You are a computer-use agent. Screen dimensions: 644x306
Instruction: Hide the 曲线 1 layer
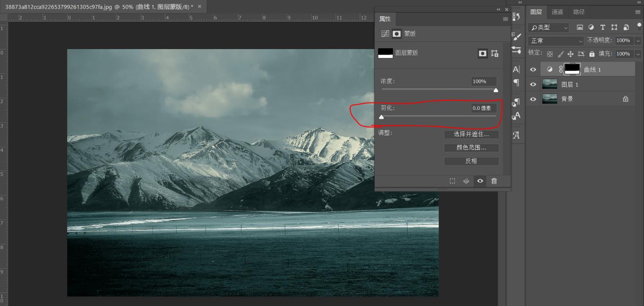(x=533, y=69)
